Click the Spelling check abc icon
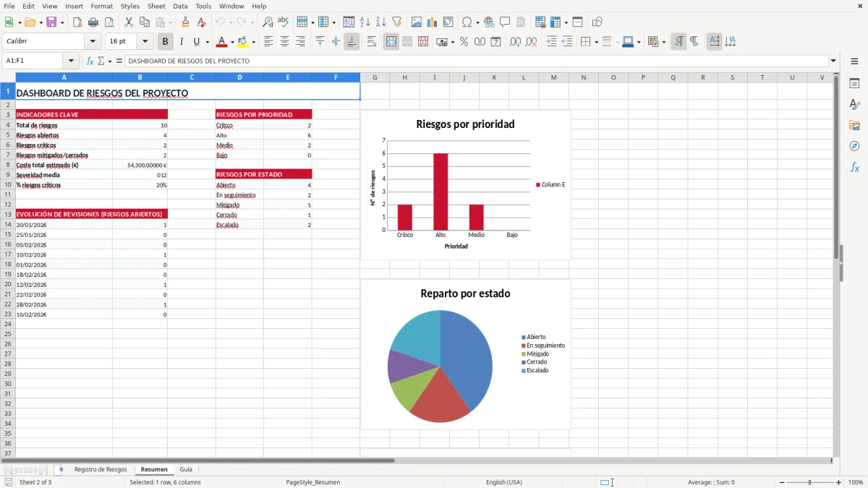868x488 pixels. click(x=283, y=22)
